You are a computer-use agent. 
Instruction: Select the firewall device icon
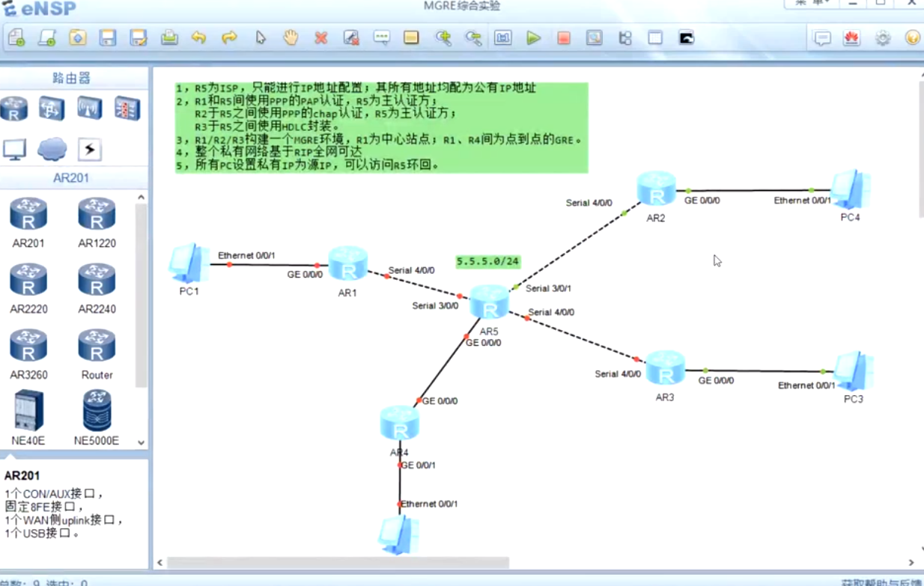[x=127, y=109]
